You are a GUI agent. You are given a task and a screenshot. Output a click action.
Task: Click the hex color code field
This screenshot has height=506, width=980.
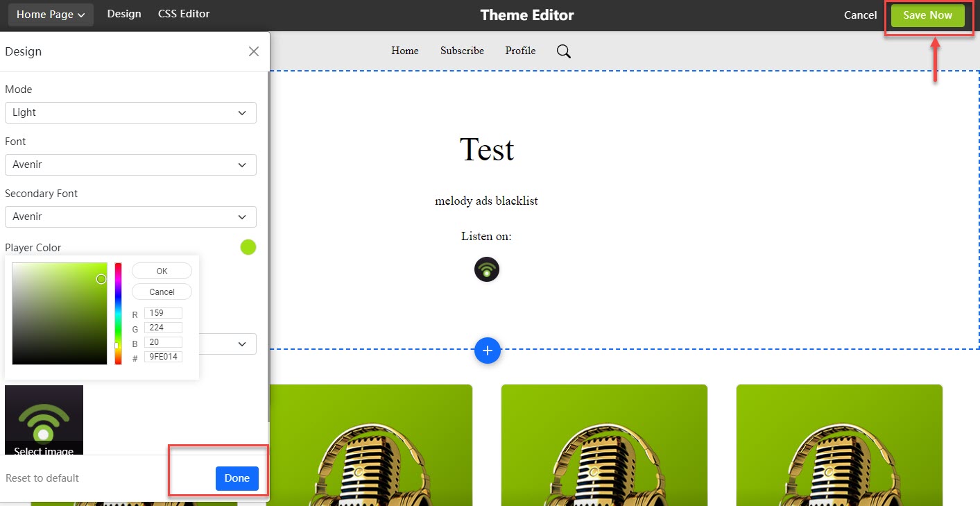coord(163,357)
